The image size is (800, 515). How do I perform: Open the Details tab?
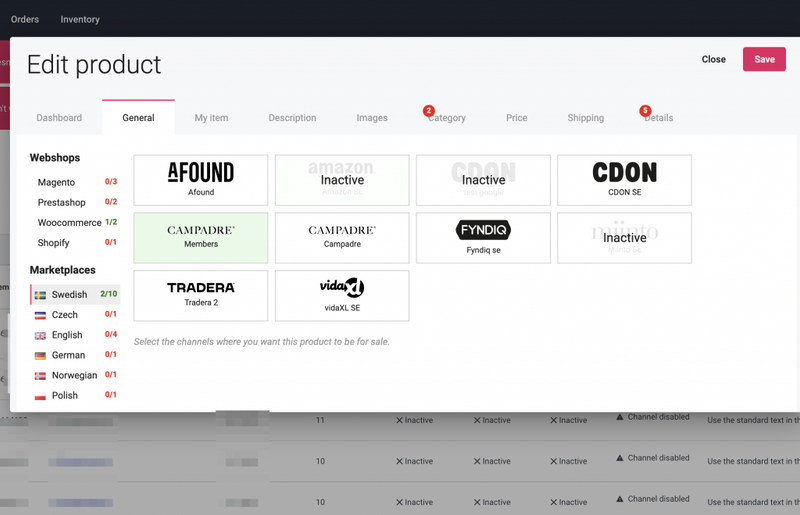point(659,118)
